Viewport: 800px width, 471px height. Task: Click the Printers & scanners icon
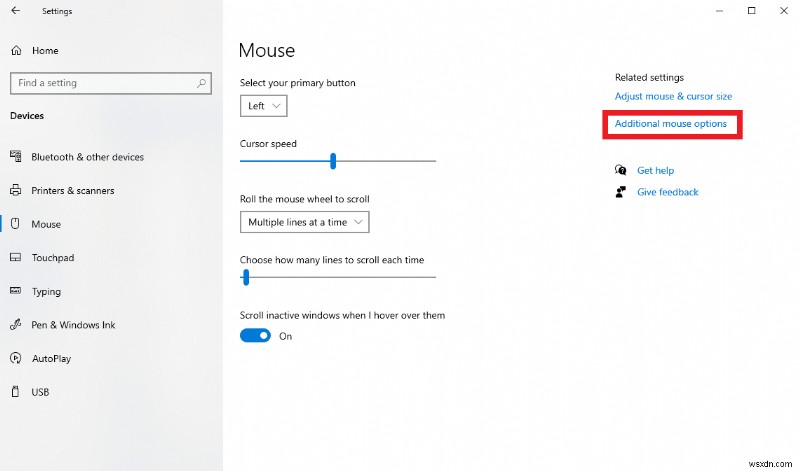click(16, 190)
